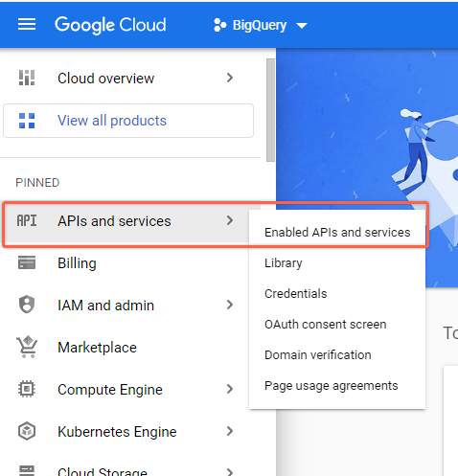Click the Compute Engine chip icon
This screenshot has width=458, height=476.
pyautogui.click(x=27, y=389)
